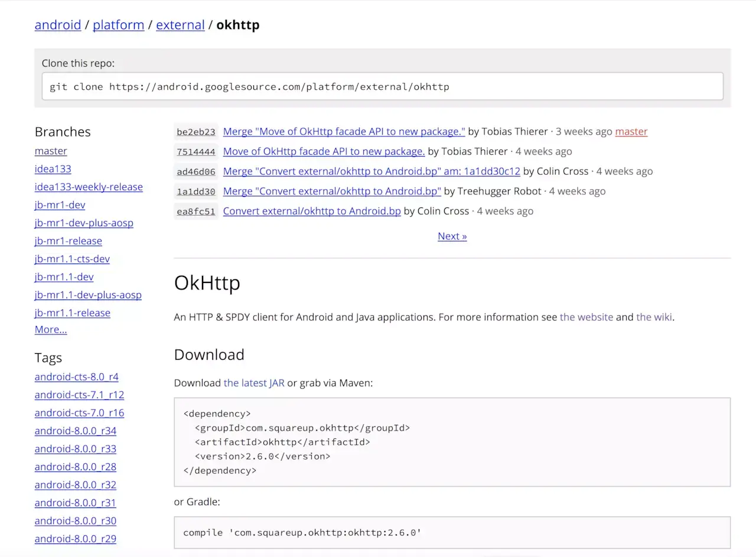Open commit hash be2eb23

click(196, 132)
